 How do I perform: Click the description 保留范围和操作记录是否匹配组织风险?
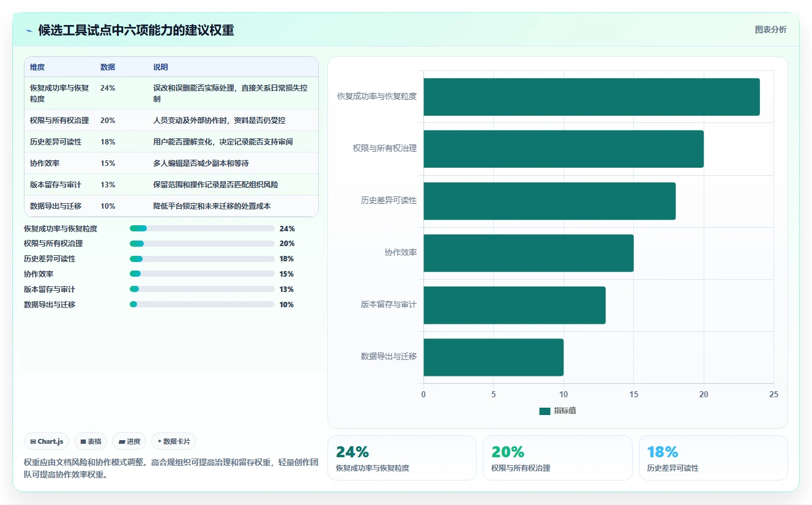point(215,185)
